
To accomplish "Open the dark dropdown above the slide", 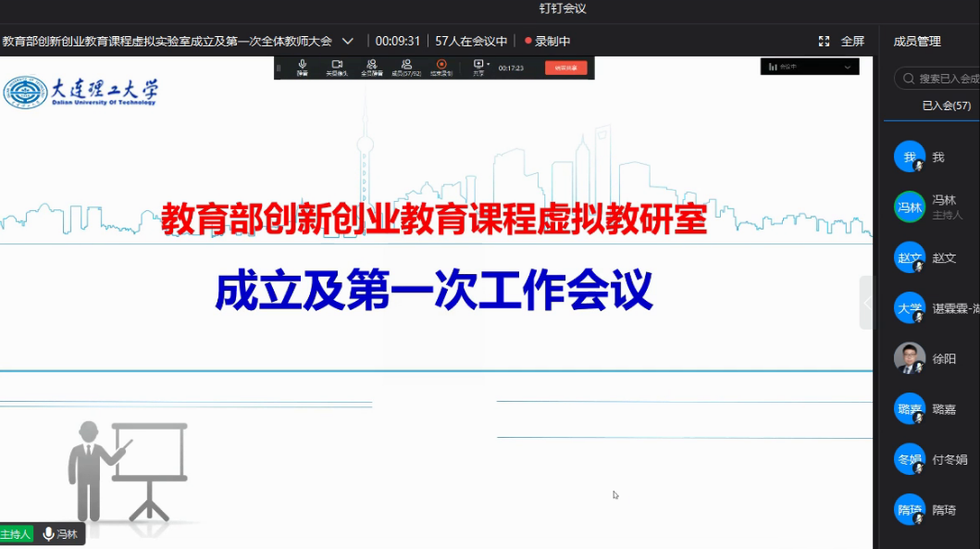I will [809, 67].
